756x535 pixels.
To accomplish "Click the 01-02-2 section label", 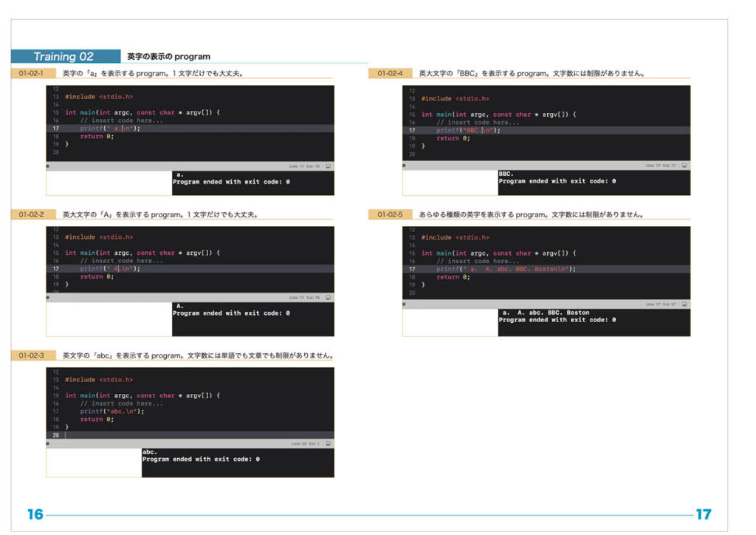I will pos(32,214).
